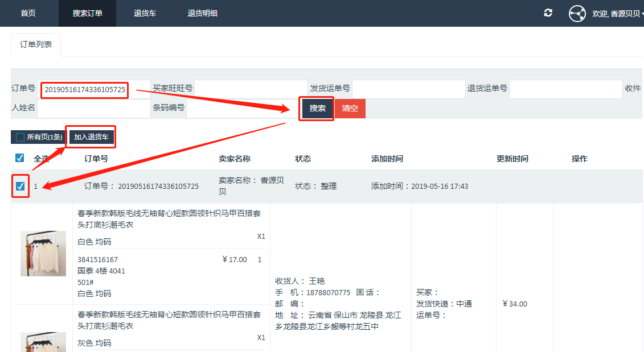Open the 退货明细 menu item
Screen dimensions: 644x352
coord(203,13)
